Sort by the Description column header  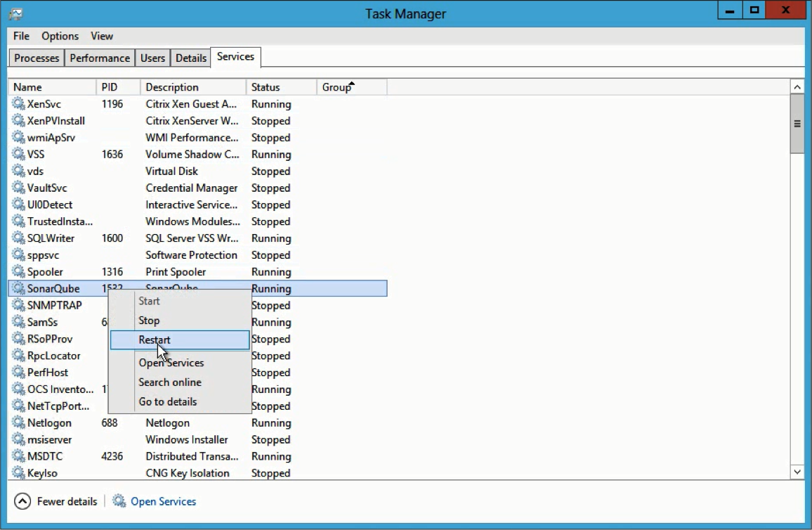click(193, 87)
